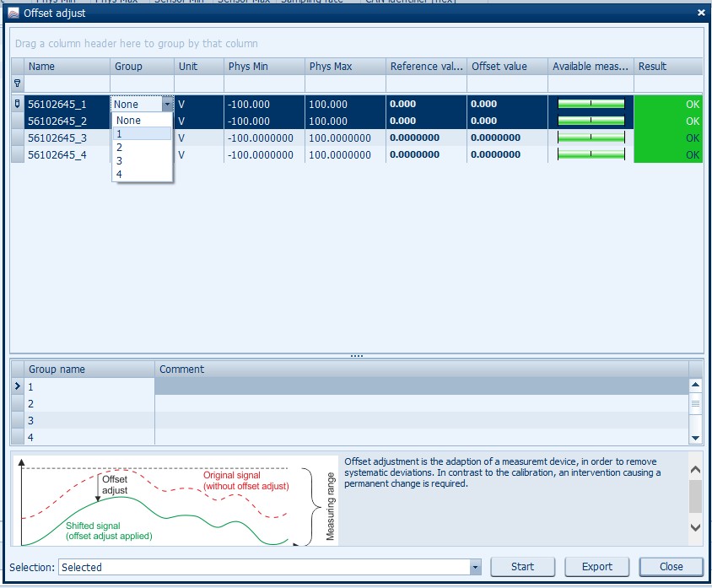Click the measurement range bar for 56102645_1

[591, 104]
